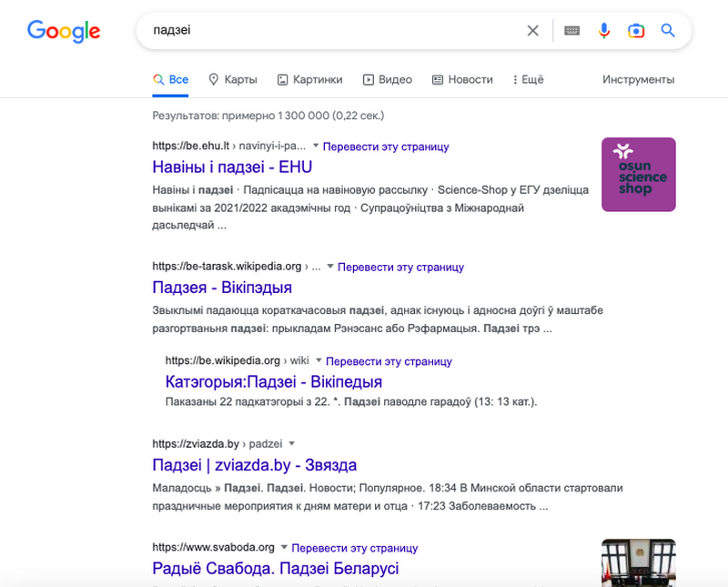728x587 pixels.
Task: Open the Навіны і падзеі - EHU result
Action: pos(232,167)
